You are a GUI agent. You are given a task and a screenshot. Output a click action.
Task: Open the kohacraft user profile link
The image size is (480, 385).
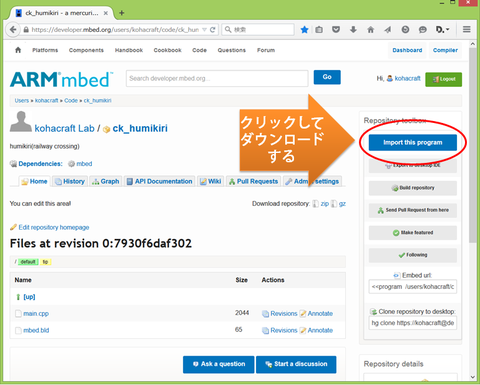(407, 78)
